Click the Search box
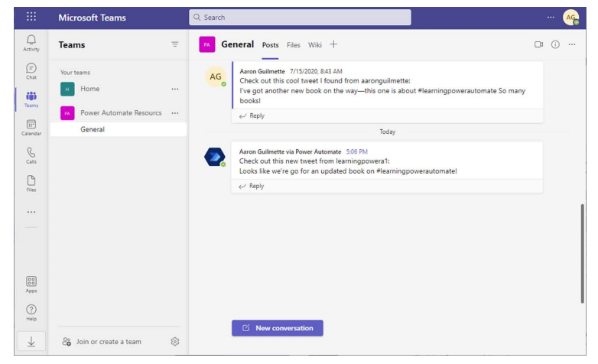This screenshot has height=364, width=598. (300, 17)
